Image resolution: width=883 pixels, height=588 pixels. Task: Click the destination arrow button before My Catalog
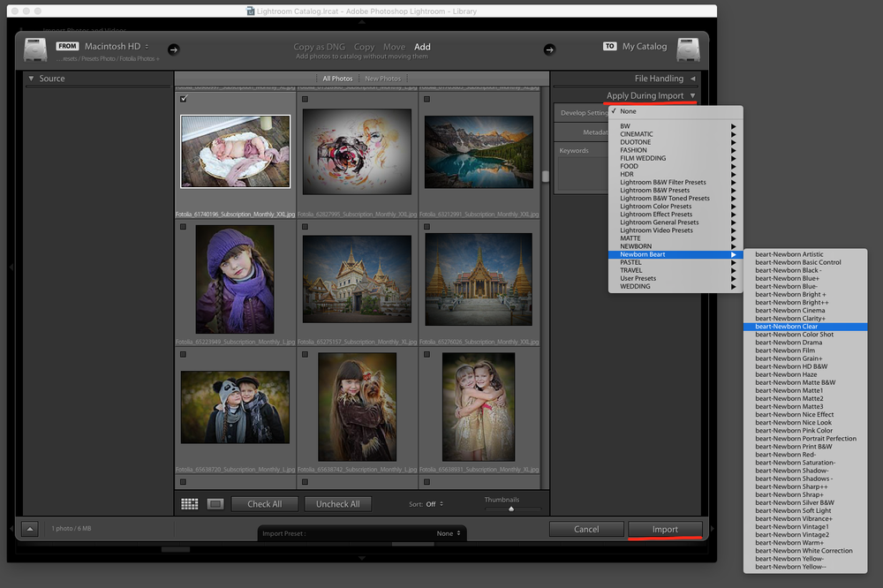coord(549,49)
